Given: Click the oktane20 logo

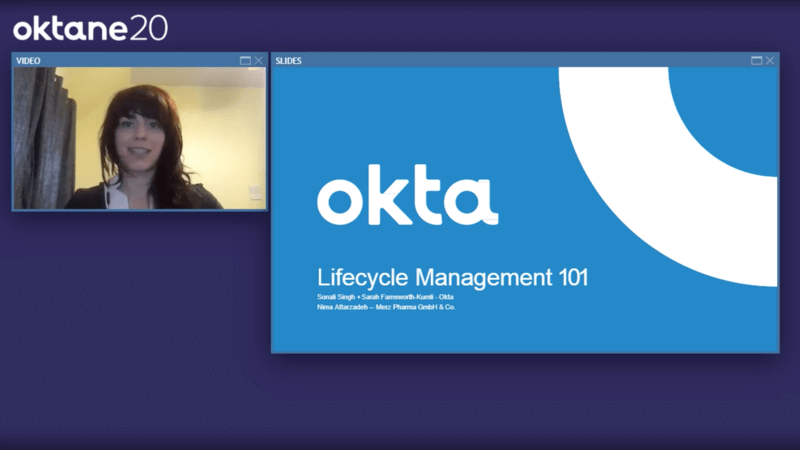Looking at the screenshot, I should (x=90, y=27).
